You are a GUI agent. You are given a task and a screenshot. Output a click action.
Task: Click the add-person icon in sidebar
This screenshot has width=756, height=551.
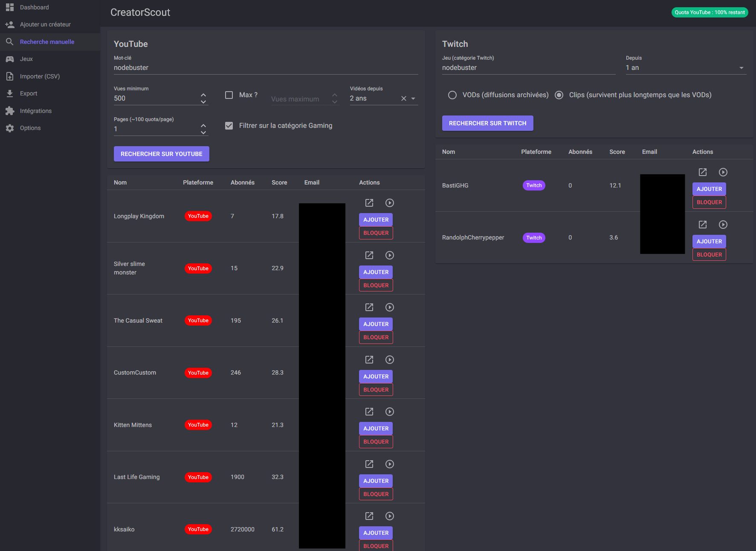[10, 24]
